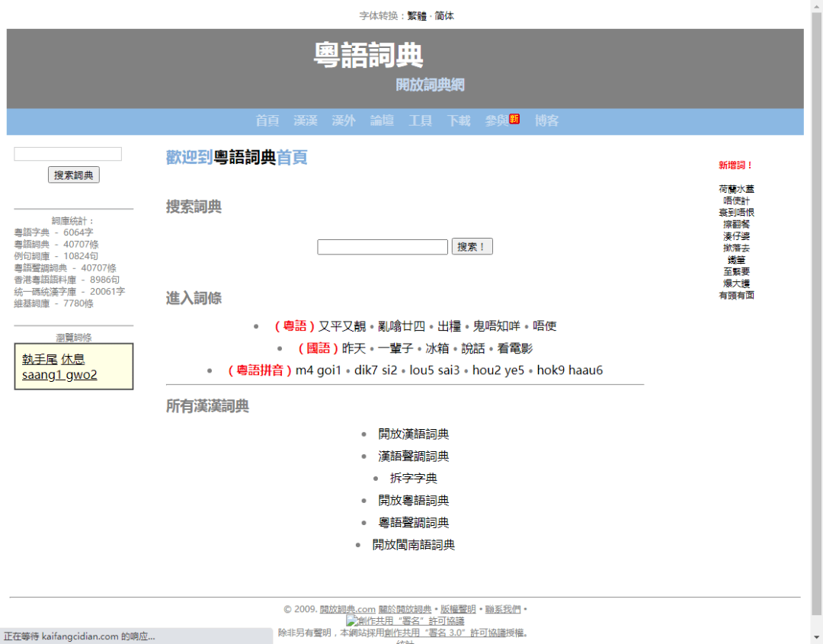Open the 下載 downloads page
This screenshot has height=644, width=823.
click(458, 120)
